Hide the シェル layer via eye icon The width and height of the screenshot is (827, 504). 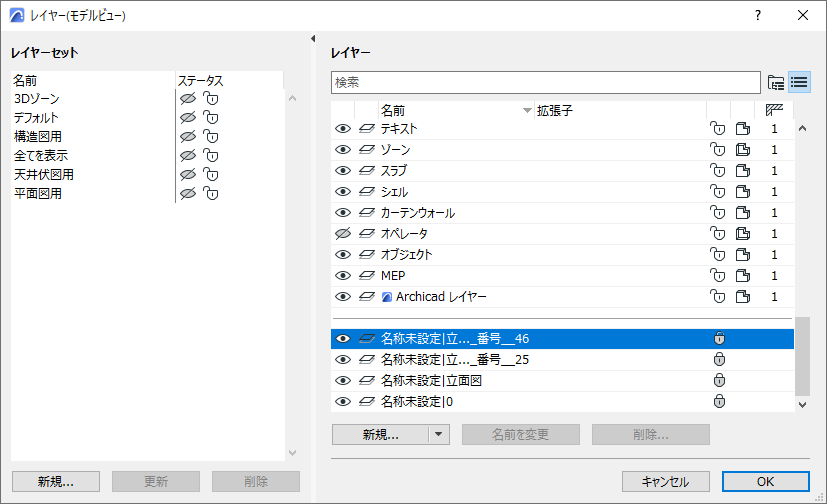[x=343, y=192]
